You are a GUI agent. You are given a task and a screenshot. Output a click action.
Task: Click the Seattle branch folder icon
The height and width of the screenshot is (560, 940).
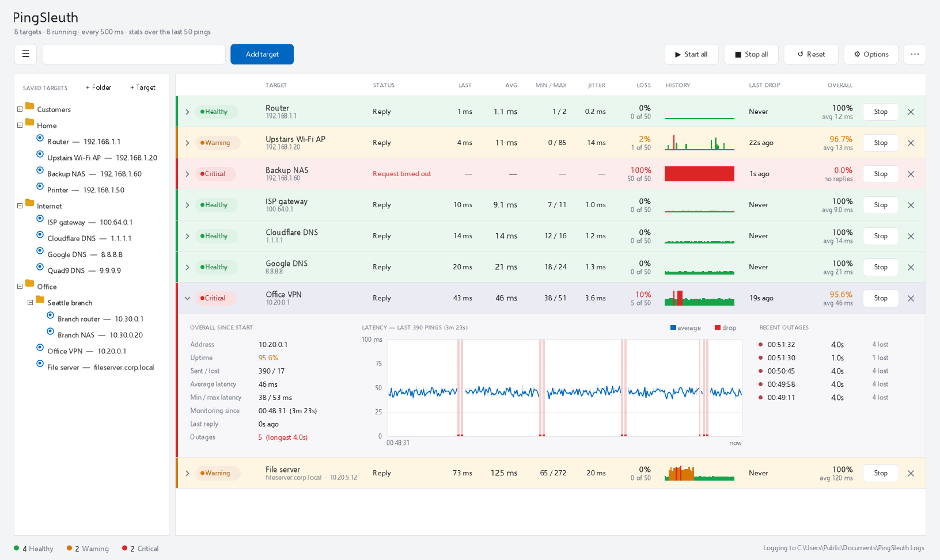40,299
